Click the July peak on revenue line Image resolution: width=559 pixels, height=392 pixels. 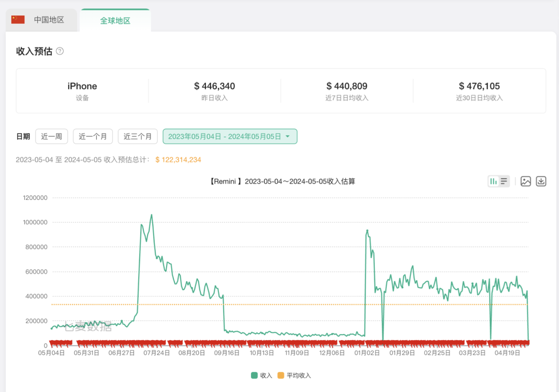tap(151, 215)
